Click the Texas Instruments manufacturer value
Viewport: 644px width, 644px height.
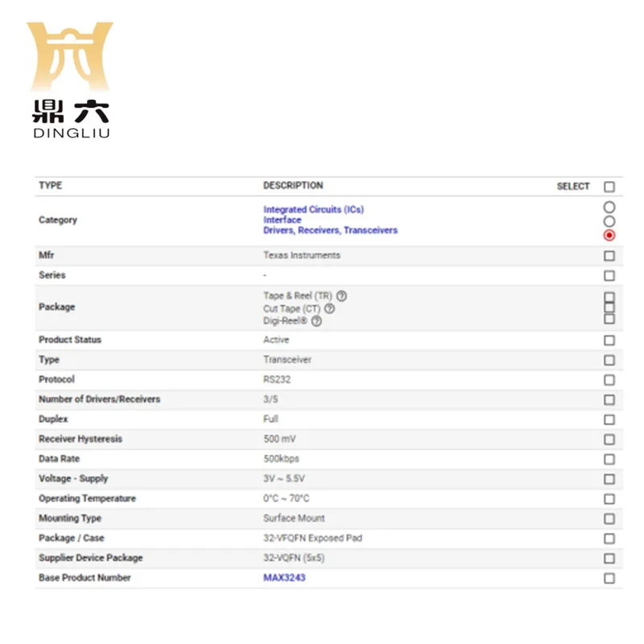[x=302, y=255]
